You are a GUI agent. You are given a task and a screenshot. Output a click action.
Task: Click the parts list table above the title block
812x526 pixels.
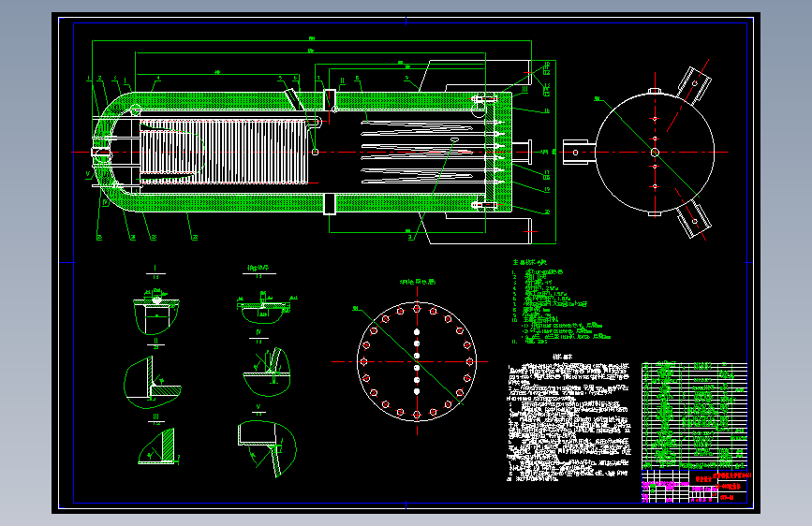[x=694, y=416]
